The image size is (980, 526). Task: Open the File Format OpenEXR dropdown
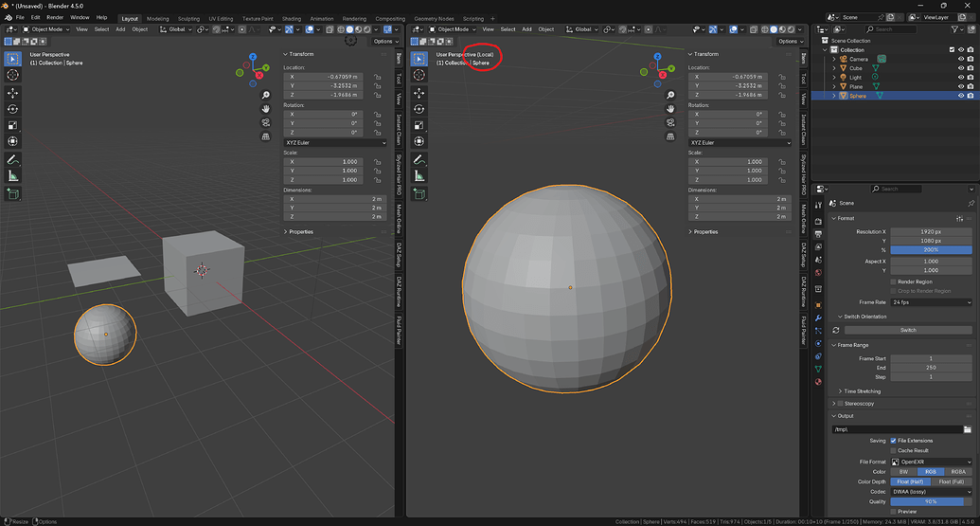(932, 463)
